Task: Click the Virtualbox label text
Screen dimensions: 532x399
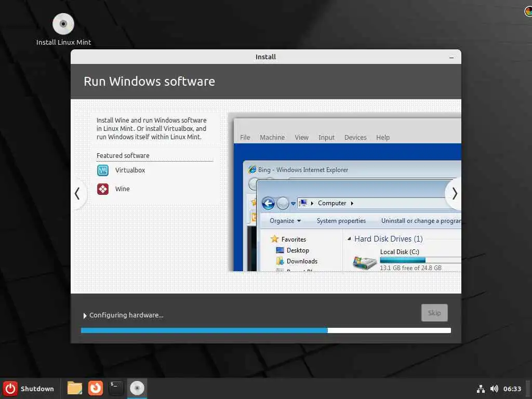Action: pos(130,170)
